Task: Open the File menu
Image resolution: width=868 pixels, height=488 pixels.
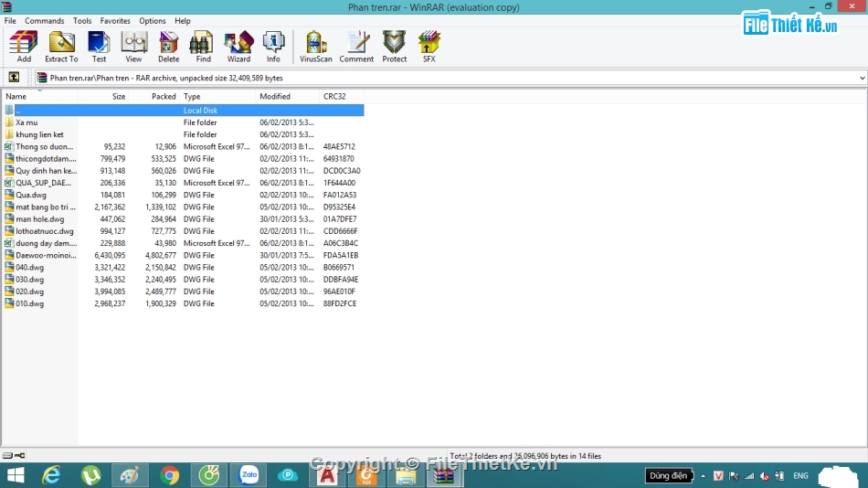Action: click(10, 20)
